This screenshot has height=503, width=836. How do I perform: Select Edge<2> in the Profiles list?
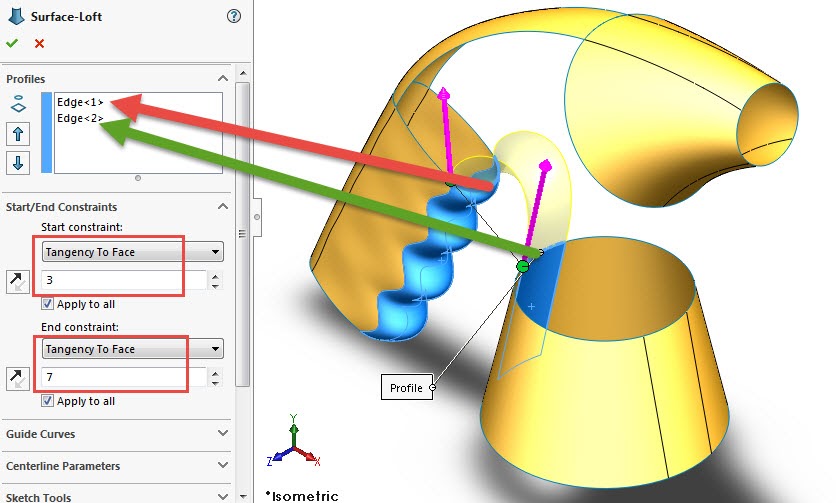click(x=80, y=118)
